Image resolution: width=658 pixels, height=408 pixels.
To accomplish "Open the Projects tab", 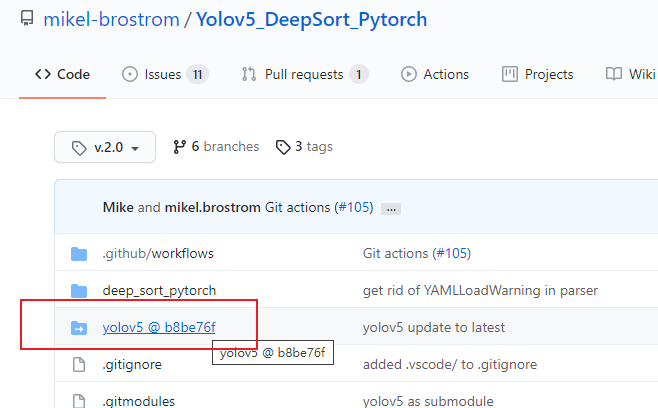I will (x=538, y=74).
